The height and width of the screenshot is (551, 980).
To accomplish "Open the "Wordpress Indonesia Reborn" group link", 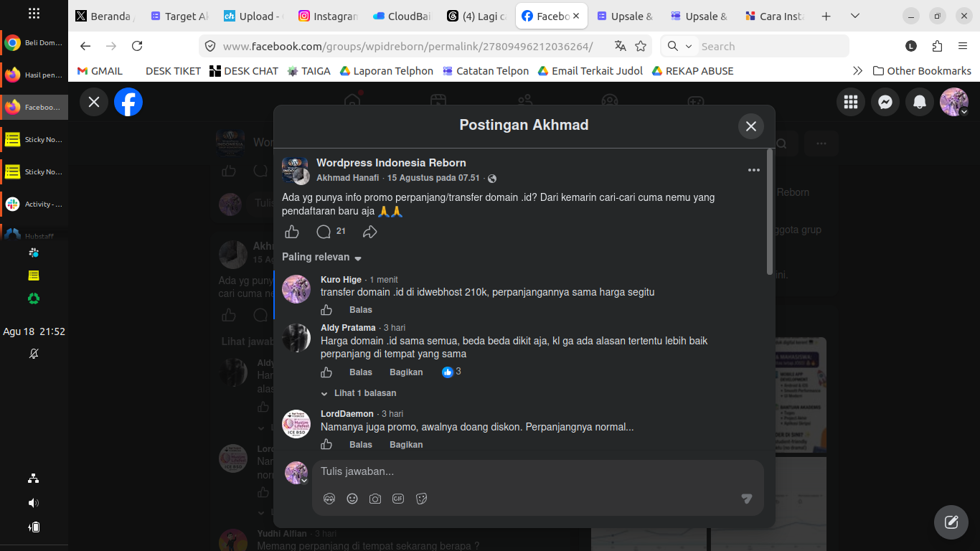I will [x=391, y=163].
